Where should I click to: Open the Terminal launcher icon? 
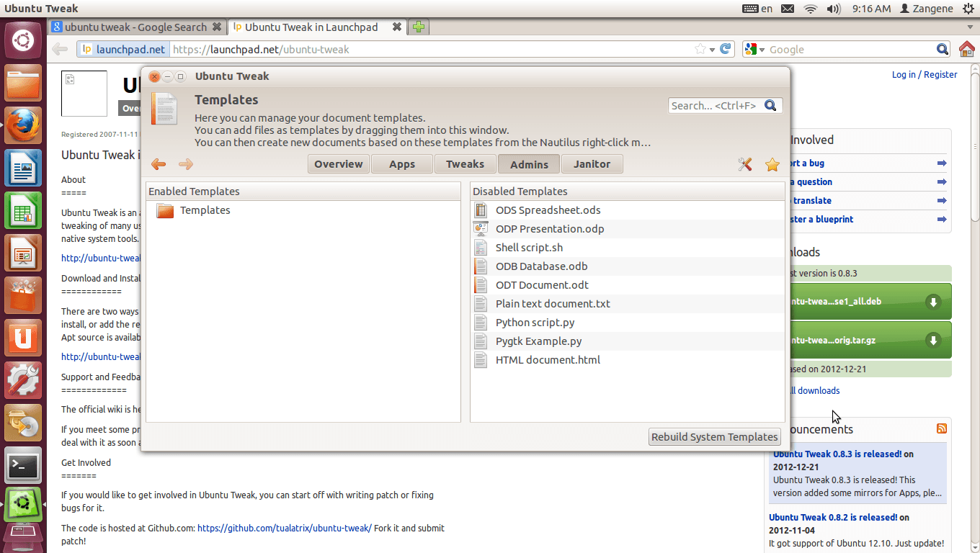[23, 466]
